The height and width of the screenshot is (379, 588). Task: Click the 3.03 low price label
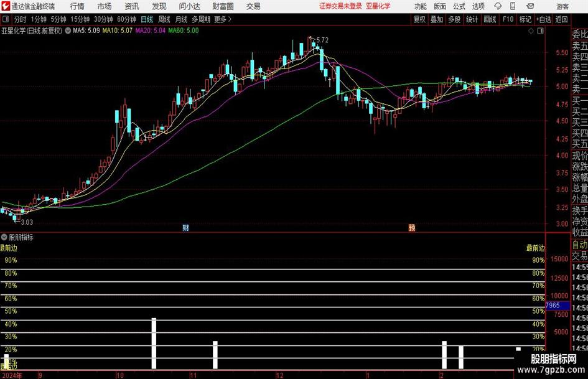(27, 222)
